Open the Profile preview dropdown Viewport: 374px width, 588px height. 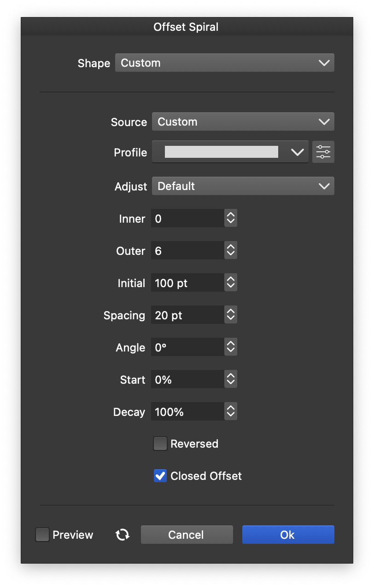[230, 152]
